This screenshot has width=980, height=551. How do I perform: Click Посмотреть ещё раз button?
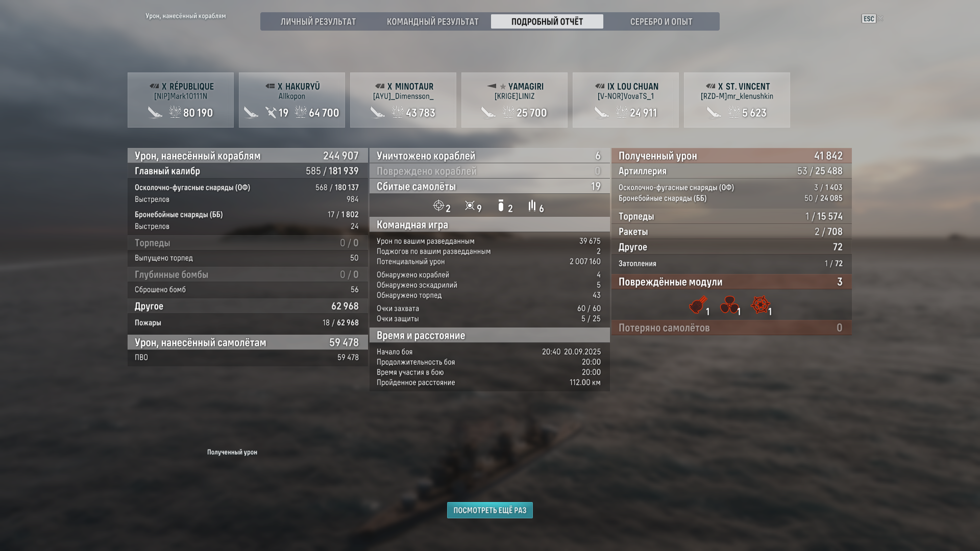click(x=490, y=510)
